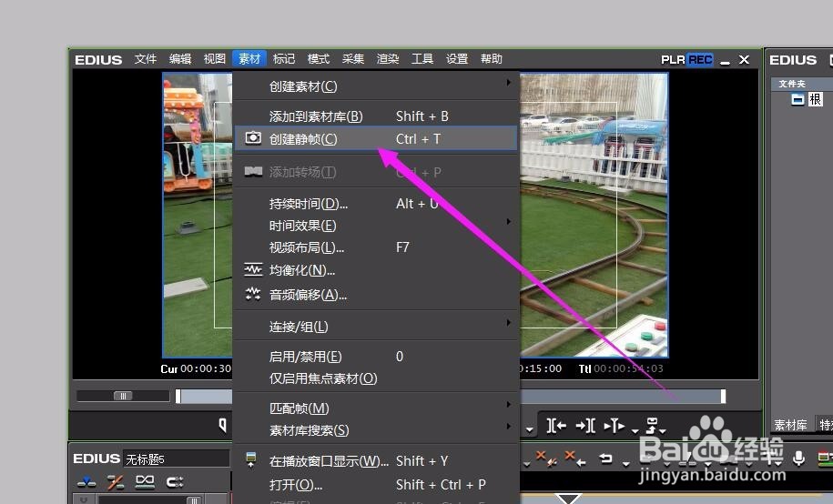Expand the 创建素材 submenu arrow
Viewport: 833px width, 504px height.
(508, 83)
